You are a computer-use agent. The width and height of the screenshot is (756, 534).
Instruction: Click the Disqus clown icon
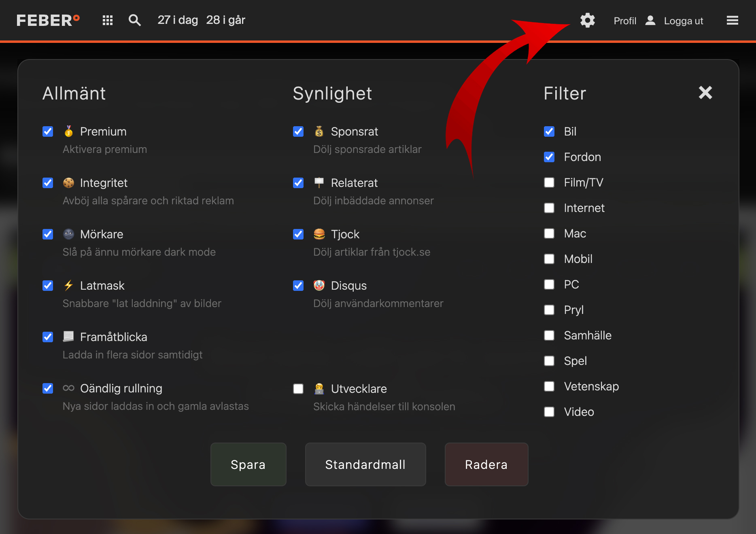319,285
